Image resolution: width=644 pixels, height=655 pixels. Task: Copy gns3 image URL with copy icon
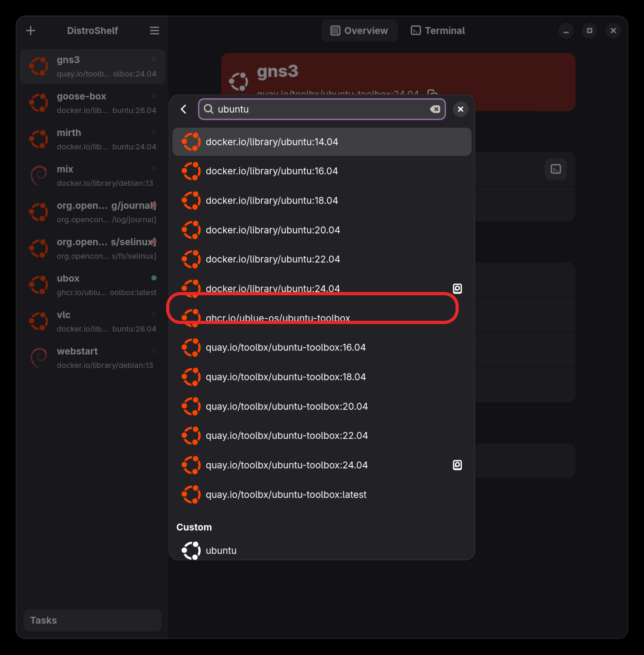pos(432,93)
